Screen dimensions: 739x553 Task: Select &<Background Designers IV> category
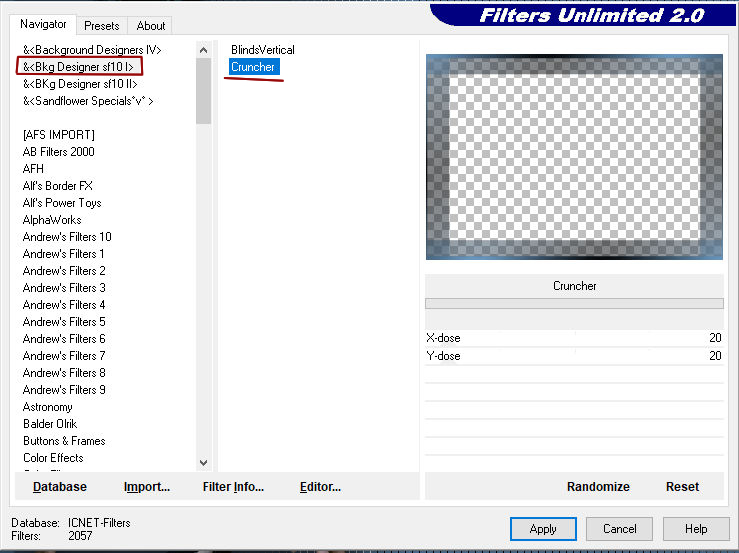(x=92, y=50)
